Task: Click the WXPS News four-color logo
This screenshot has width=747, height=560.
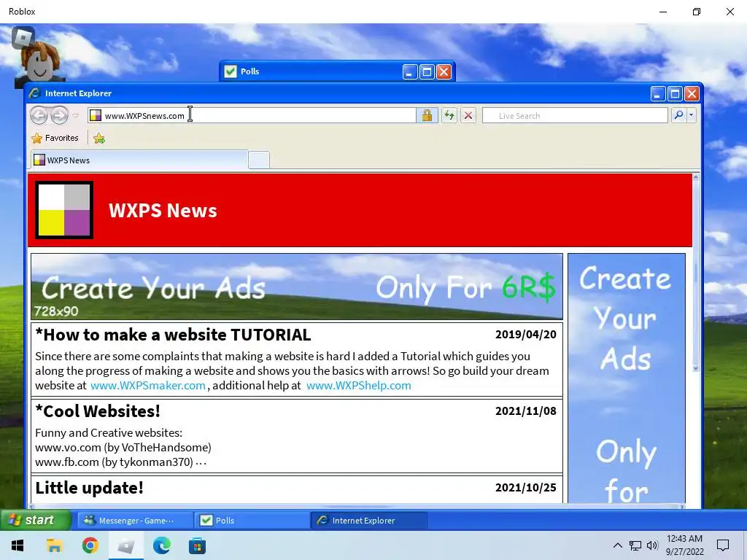Action: (x=64, y=210)
